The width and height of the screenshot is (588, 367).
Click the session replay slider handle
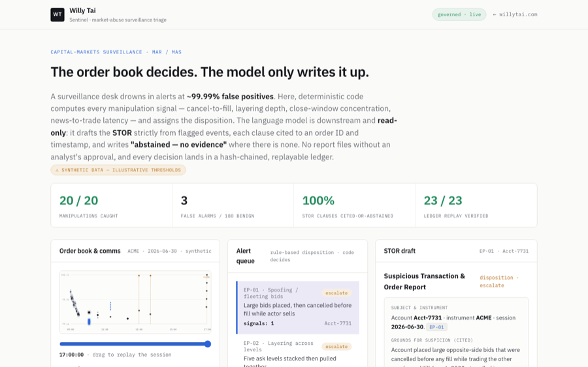pos(208,343)
